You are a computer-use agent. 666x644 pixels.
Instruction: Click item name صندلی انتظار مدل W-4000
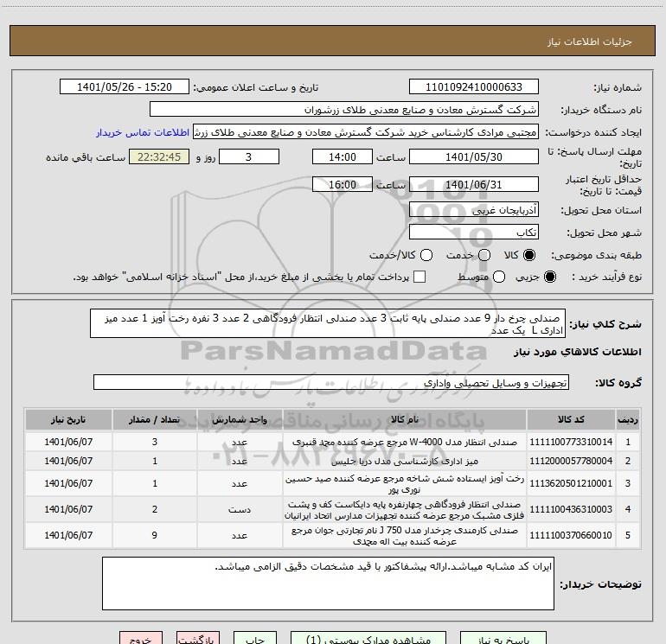click(405, 442)
